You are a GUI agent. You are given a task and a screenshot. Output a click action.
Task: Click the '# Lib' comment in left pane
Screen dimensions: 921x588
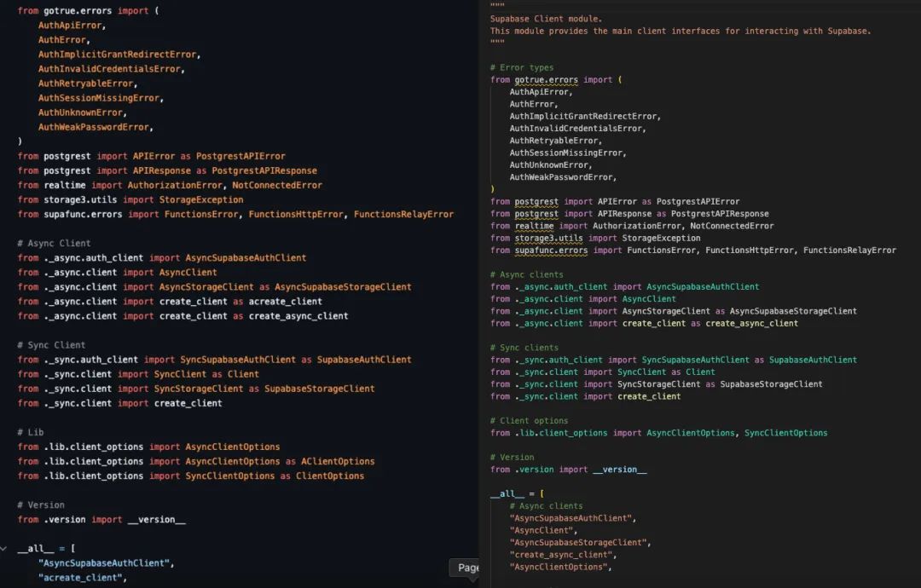(31, 433)
